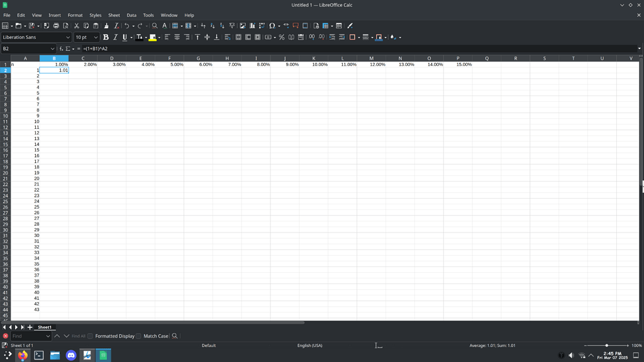Adjust the zoom slider
This screenshot has height=362, width=644.
(607, 345)
